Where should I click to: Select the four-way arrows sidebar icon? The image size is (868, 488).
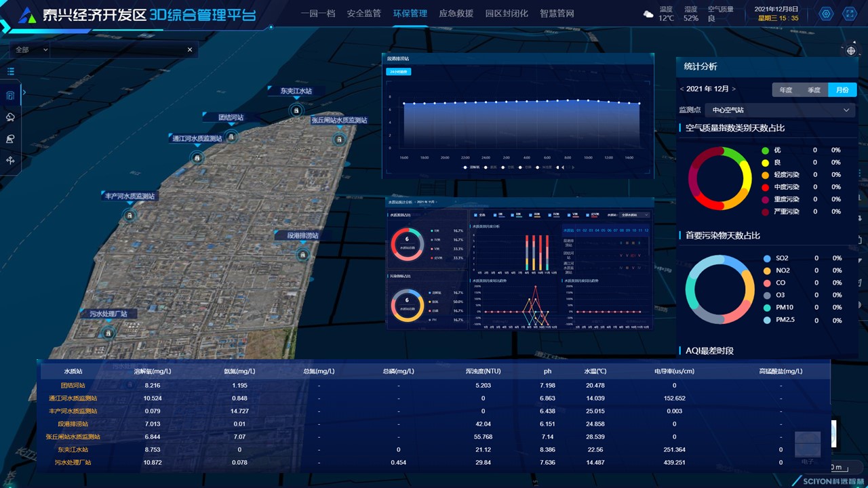(x=11, y=161)
